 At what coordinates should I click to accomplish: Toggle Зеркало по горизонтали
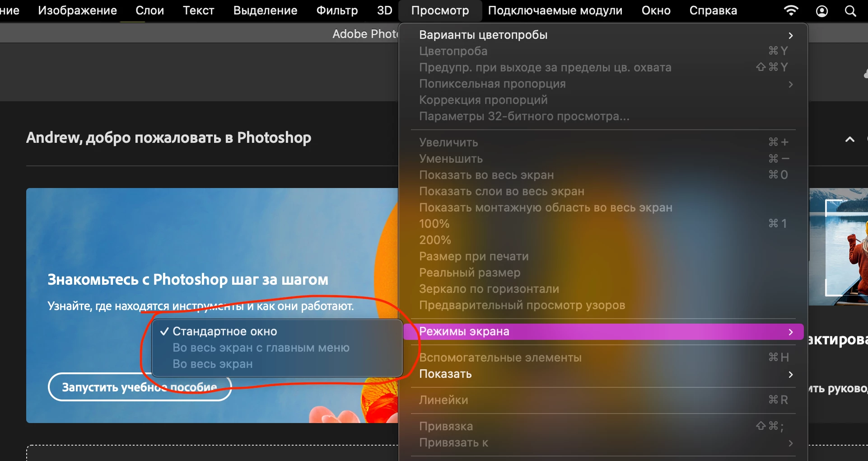(x=603, y=289)
